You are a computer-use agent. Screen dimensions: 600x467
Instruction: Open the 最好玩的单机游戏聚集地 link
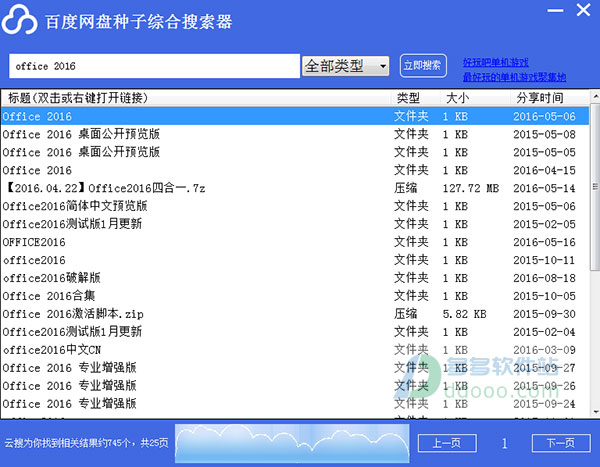[x=514, y=77]
